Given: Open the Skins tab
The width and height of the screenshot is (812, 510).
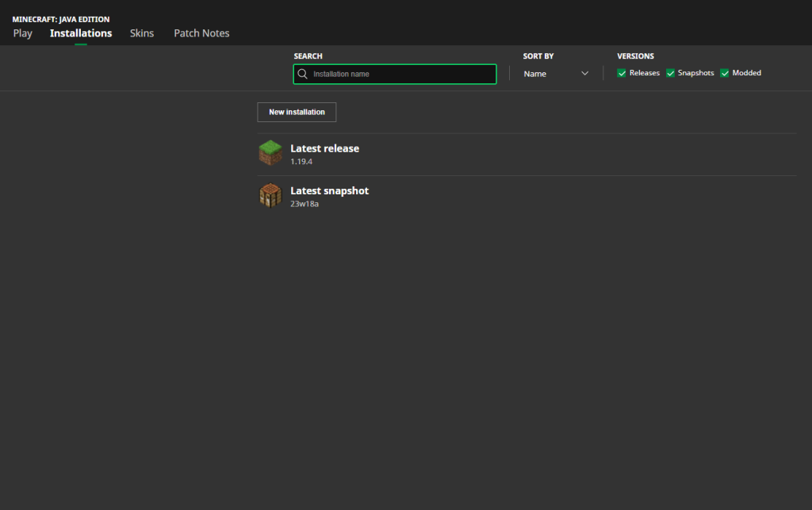Looking at the screenshot, I should (142, 33).
